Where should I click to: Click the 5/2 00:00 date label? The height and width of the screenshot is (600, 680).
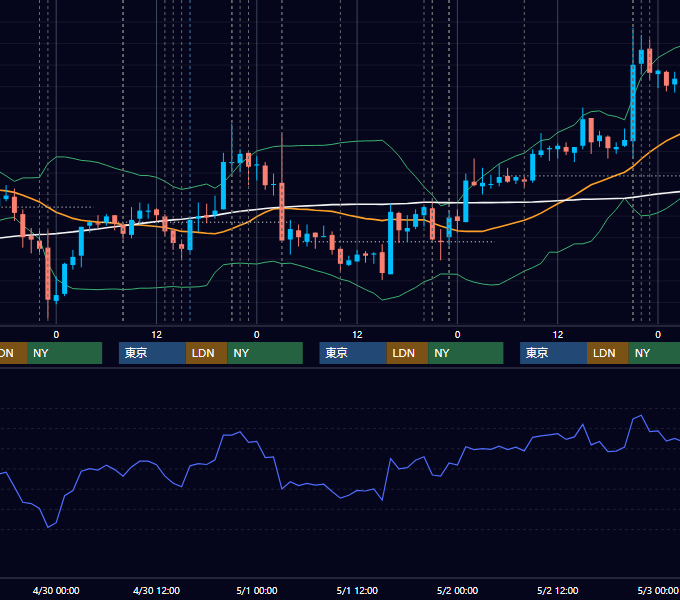click(457, 590)
